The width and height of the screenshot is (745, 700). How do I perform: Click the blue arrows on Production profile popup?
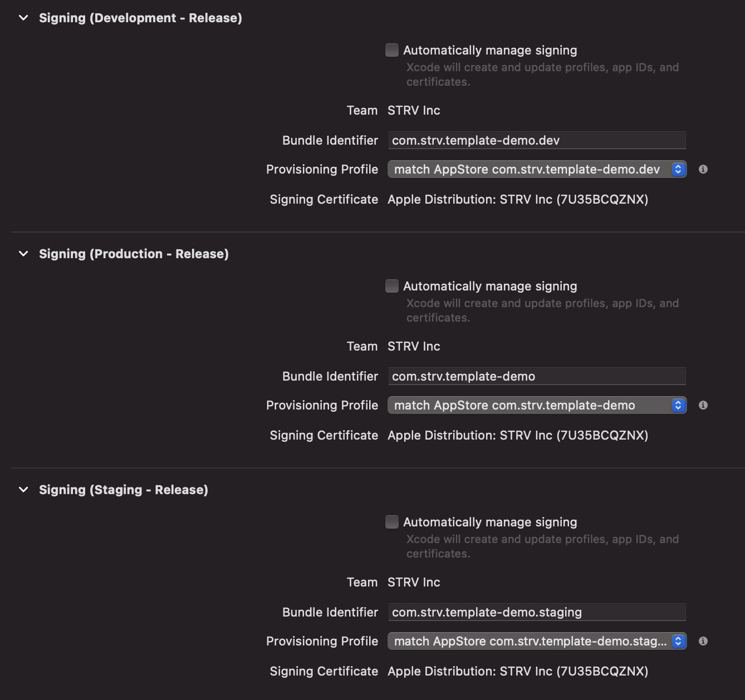click(677, 405)
